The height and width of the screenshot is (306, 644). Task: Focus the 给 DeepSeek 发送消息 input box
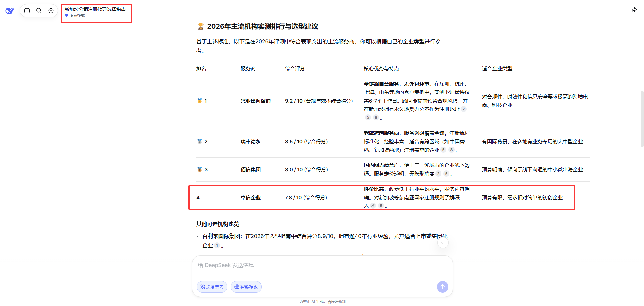tap(322, 265)
